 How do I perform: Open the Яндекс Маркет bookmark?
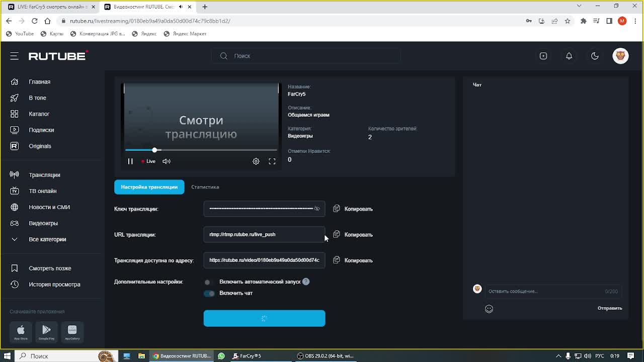click(185, 34)
